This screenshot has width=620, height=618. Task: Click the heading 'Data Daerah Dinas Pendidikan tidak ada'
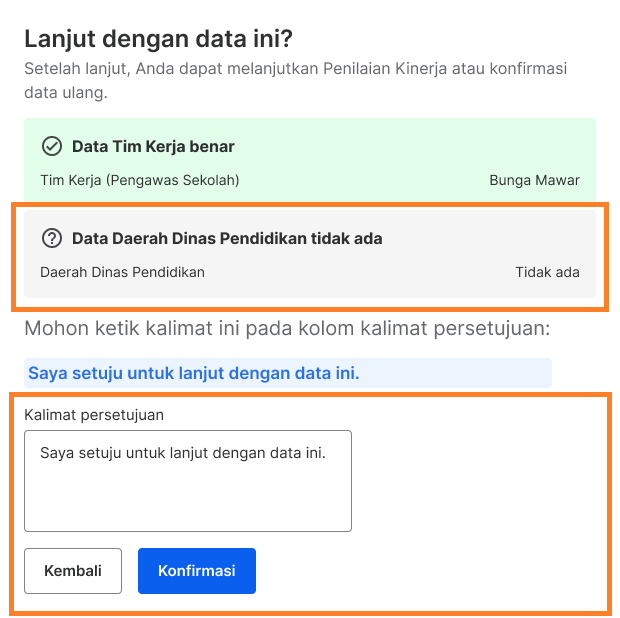[227, 238]
